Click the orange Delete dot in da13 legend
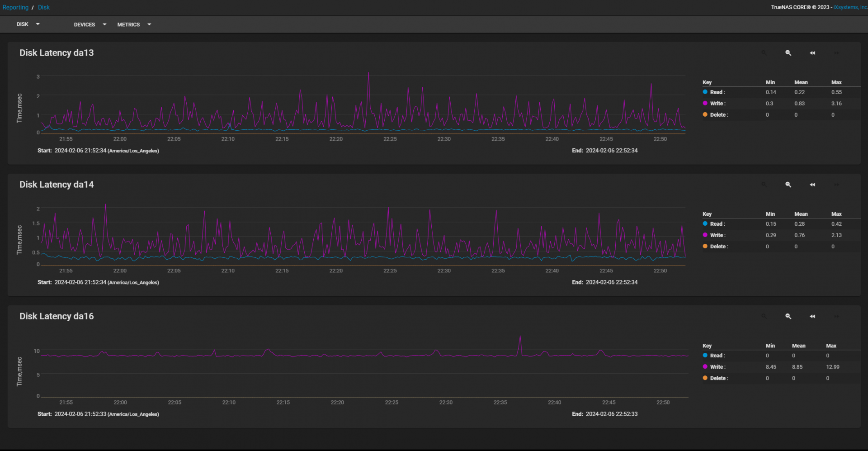This screenshot has width=868, height=451. 705,114
